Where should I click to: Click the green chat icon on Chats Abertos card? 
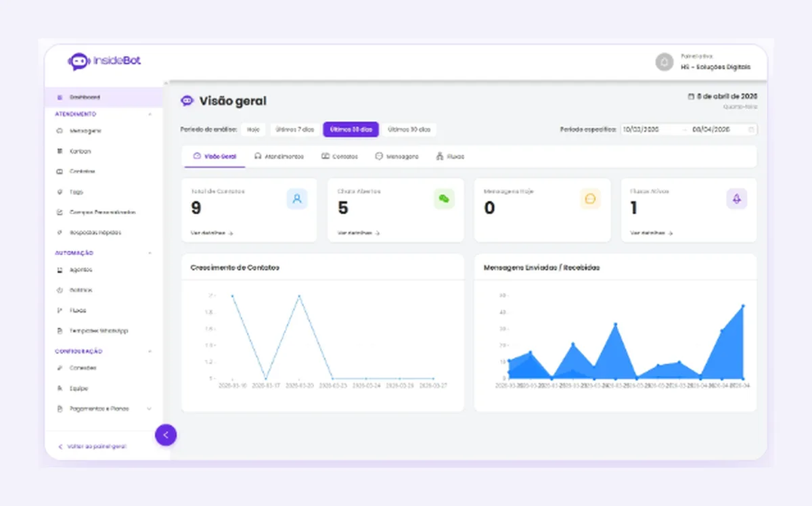tap(444, 199)
